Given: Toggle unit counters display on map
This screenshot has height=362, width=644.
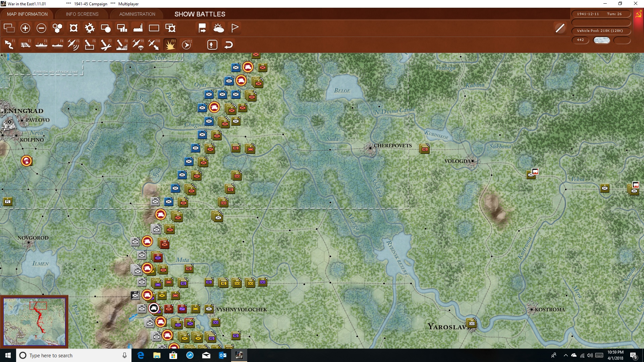Looking at the screenshot, I should [x=9, y=28].
